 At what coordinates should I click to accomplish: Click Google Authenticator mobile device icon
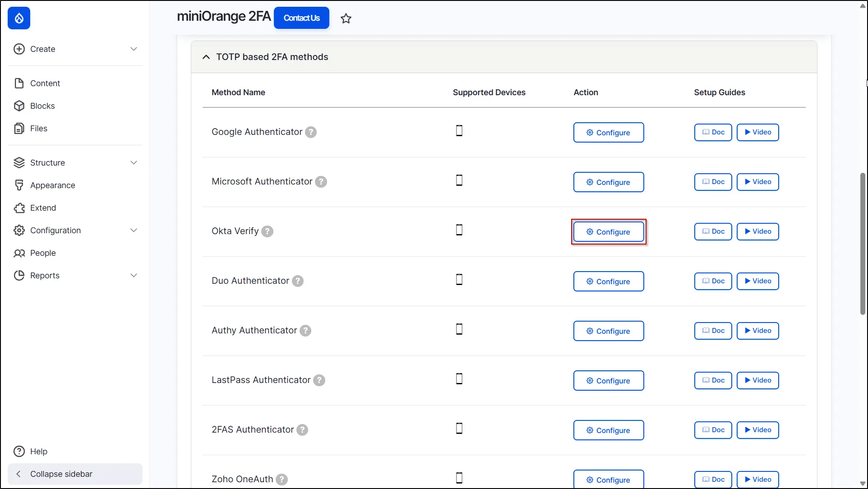pos(459,130)
